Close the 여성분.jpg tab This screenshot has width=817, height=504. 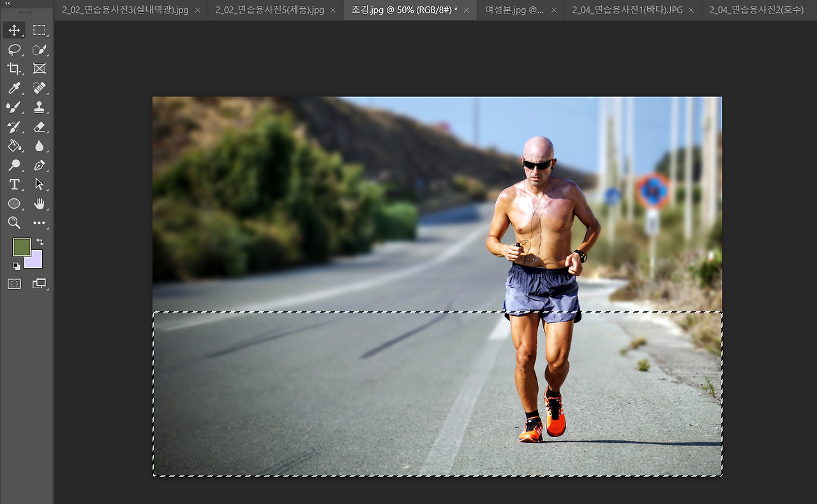(553, 10)
